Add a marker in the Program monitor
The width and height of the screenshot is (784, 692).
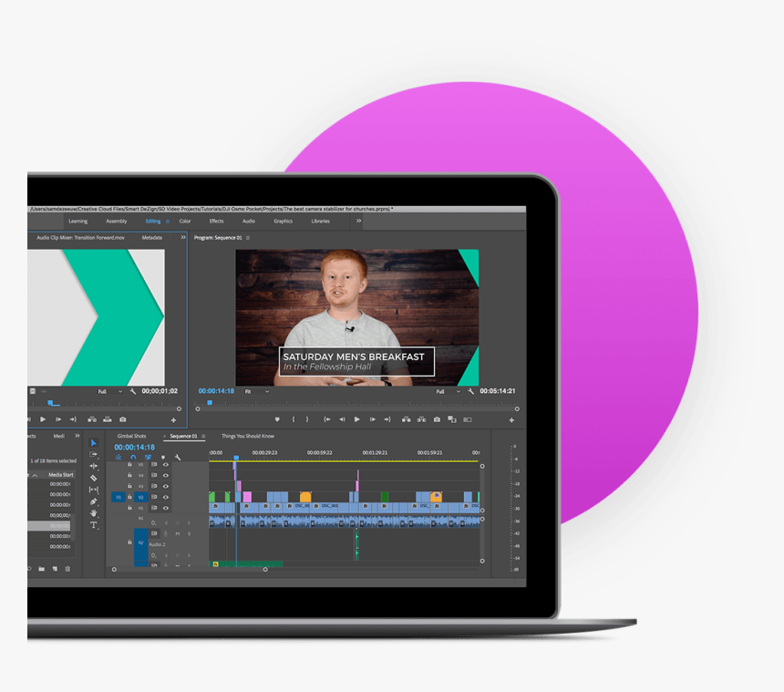pyautogui.click(x=277, y=419)
